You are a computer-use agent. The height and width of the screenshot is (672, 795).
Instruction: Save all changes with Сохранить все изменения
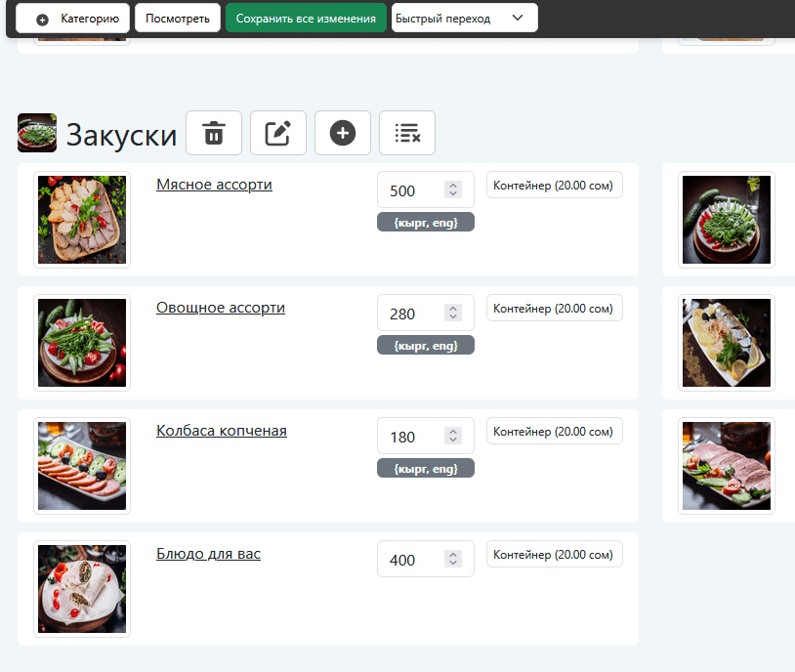(x=306, y=18)
